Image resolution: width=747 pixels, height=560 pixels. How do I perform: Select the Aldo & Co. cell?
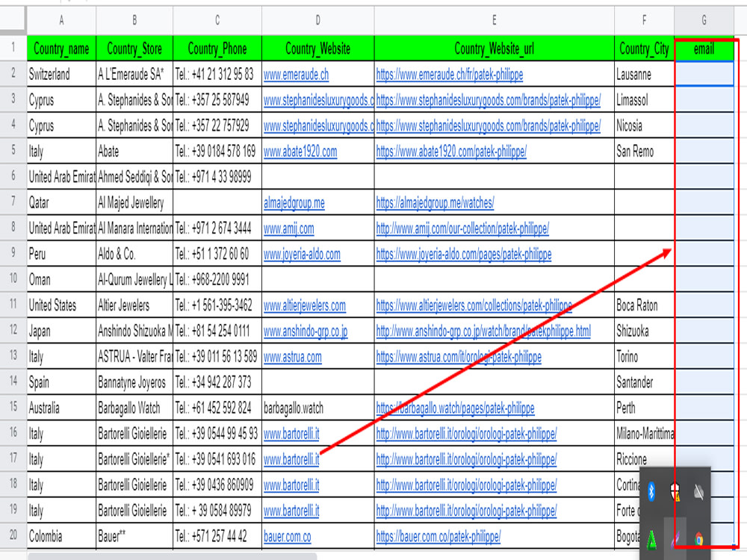(x=134, y=255)
